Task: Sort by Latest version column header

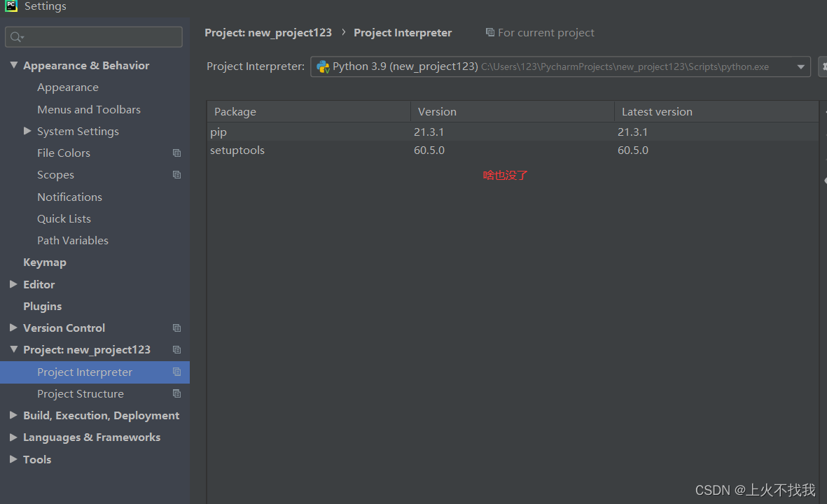Action: click(x=716, y=112)
